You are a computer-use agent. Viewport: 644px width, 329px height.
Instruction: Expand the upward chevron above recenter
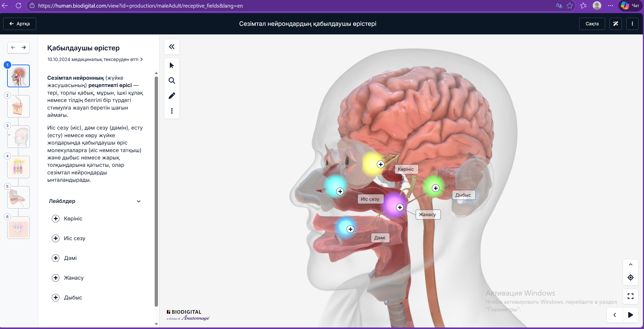pyautogui.click(x=630, y=264)
